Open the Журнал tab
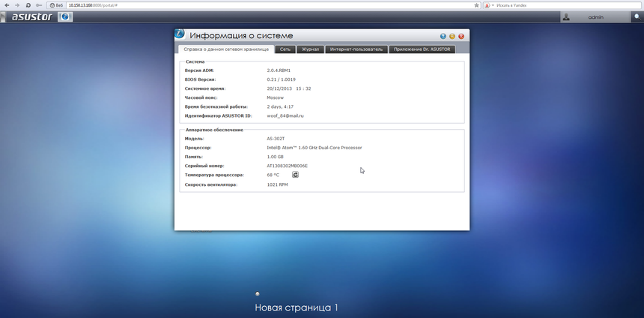This screenshot has height=318, width=644. point(309,49)
